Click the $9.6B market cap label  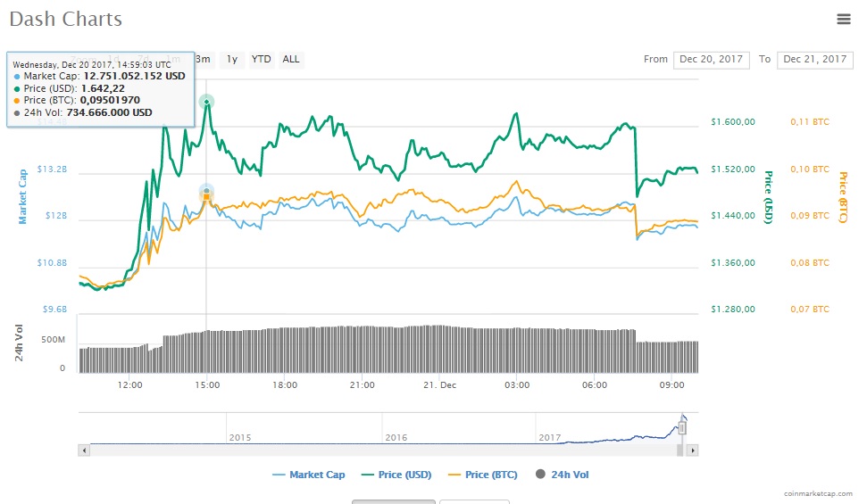(x=54, y=310)
